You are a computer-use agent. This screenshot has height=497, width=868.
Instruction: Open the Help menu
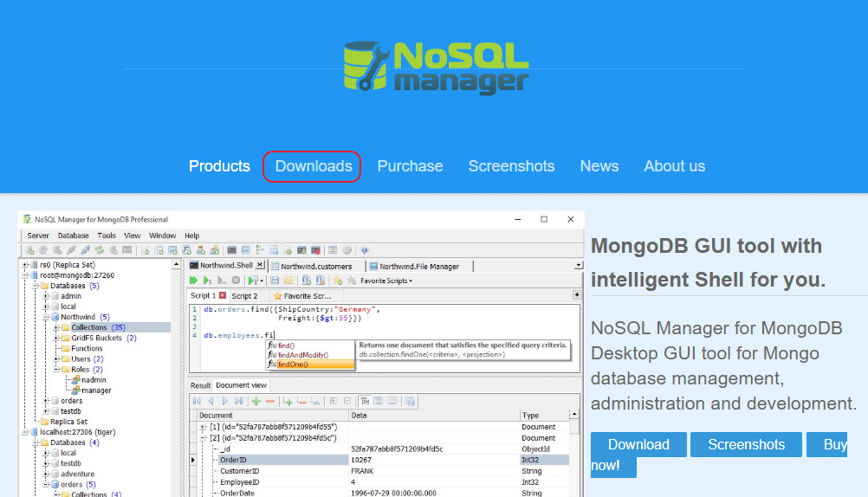point(191,236)
